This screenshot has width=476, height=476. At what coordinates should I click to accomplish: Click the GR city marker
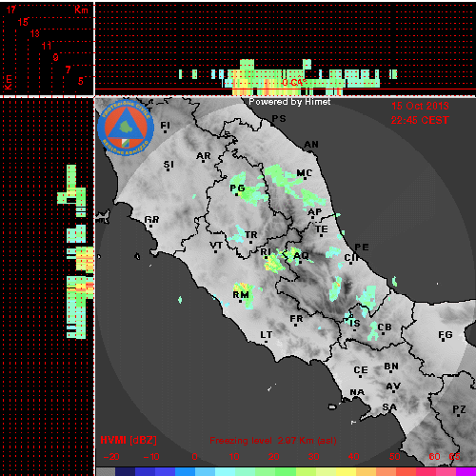(x=150, y=226)
